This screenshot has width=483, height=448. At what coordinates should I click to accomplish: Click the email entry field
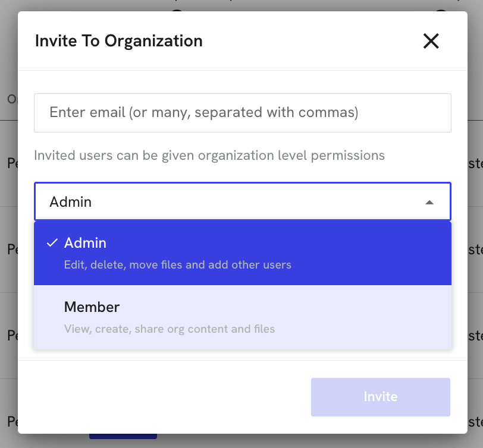241,112
